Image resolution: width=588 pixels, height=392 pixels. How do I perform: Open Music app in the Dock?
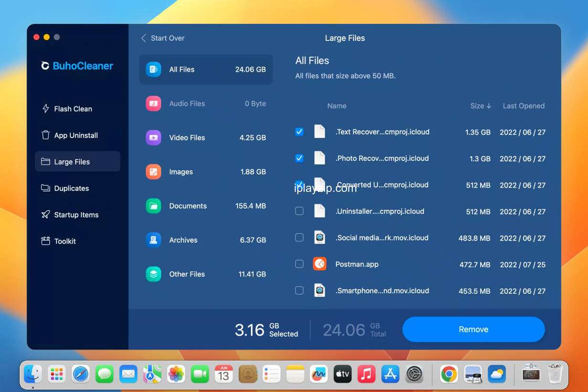367,374
